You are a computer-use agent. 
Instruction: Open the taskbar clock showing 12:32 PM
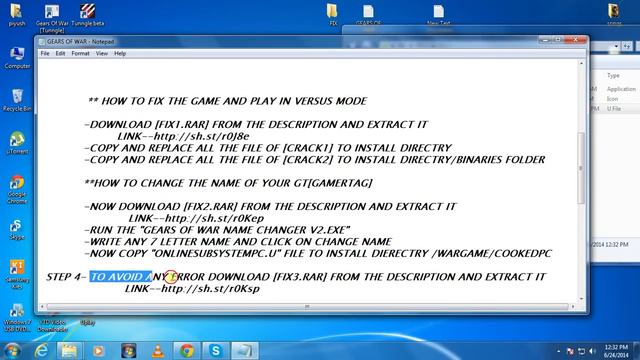click(616, 351)
